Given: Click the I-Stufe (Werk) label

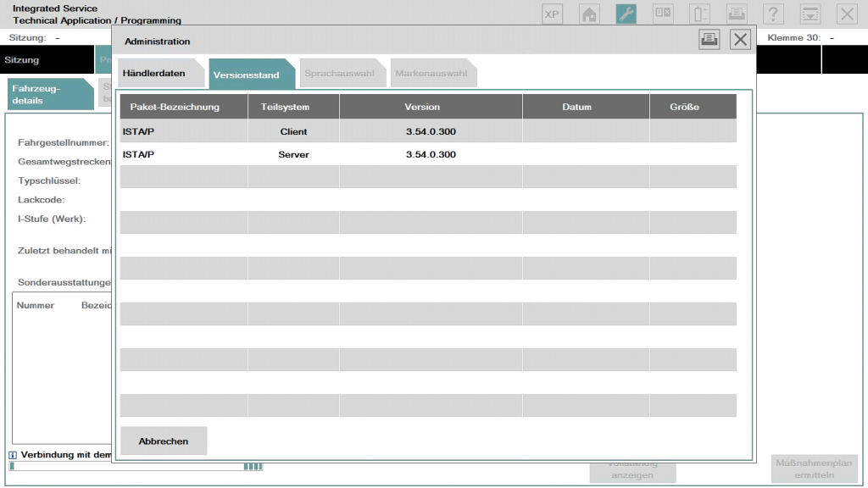Looking at the screenshot, I should 52,219.
